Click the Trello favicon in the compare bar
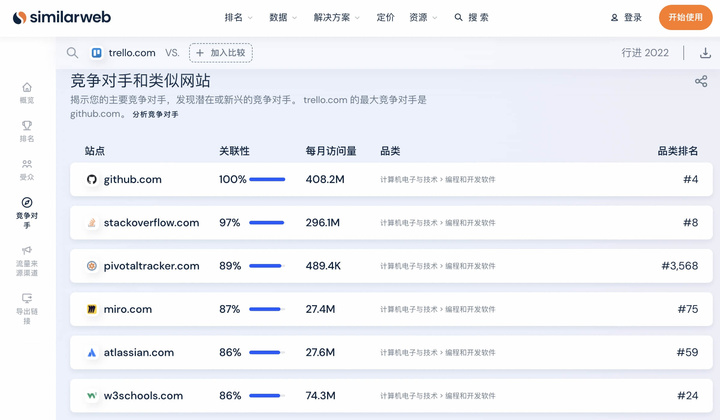The image size is (720, 420). [96, 53]
